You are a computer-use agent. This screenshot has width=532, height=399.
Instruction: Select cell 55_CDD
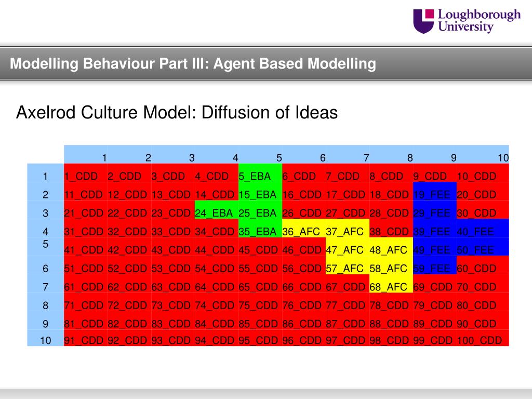(260, 265)
